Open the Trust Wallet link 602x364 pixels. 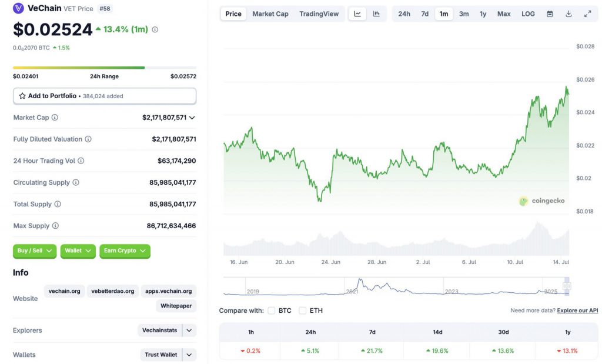(161, 355)
